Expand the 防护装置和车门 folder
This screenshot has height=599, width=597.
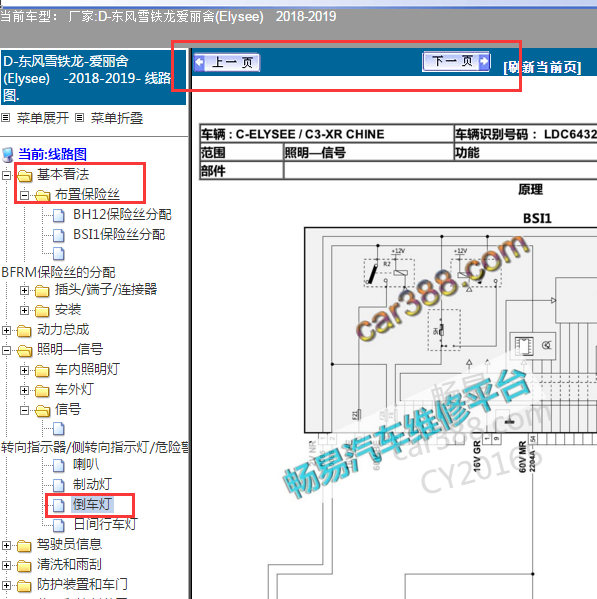[6, 585]
